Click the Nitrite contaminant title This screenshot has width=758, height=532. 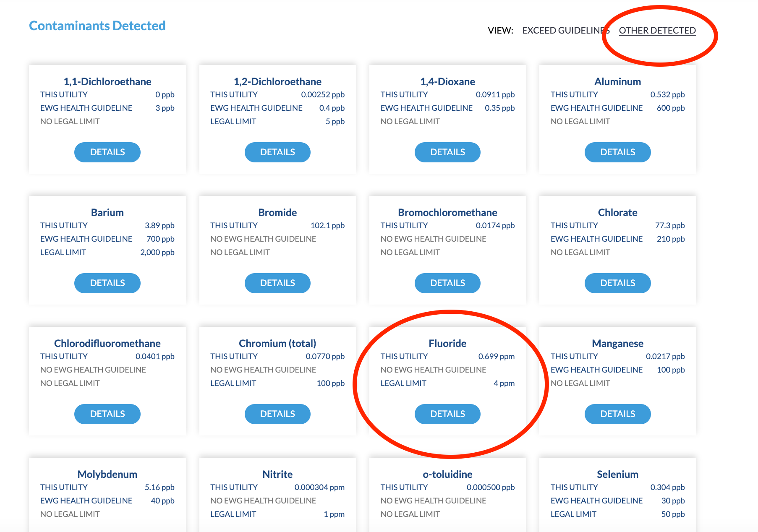(277, 475)
